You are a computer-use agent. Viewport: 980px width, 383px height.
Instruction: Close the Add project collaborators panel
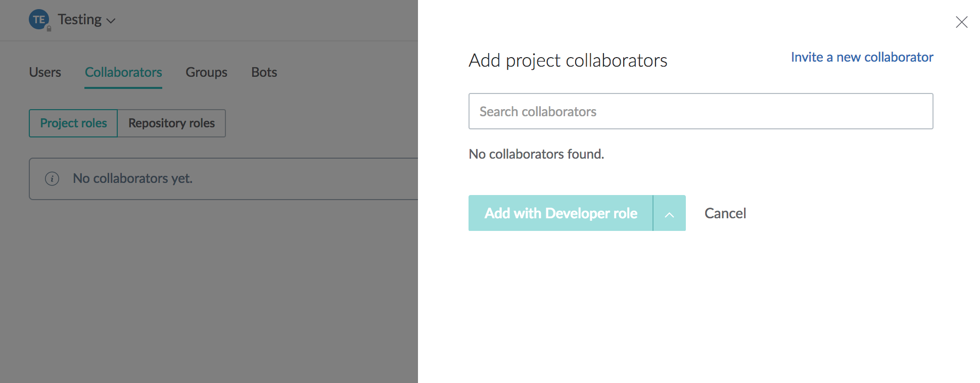click(961, 22)
